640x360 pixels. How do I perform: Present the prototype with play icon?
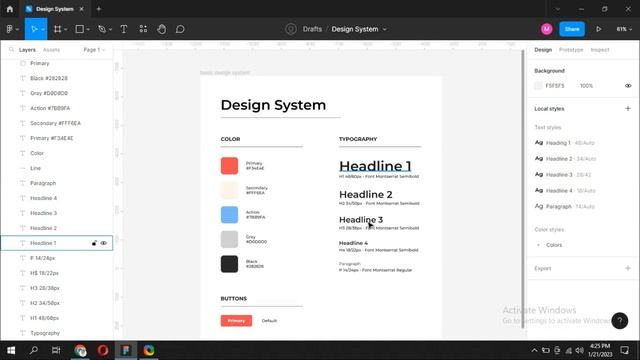coord(598,29)
